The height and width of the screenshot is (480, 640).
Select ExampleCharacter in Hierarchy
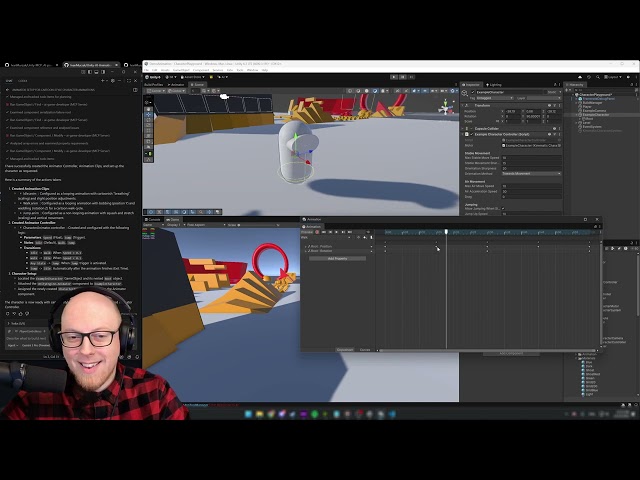click(596, 115)
